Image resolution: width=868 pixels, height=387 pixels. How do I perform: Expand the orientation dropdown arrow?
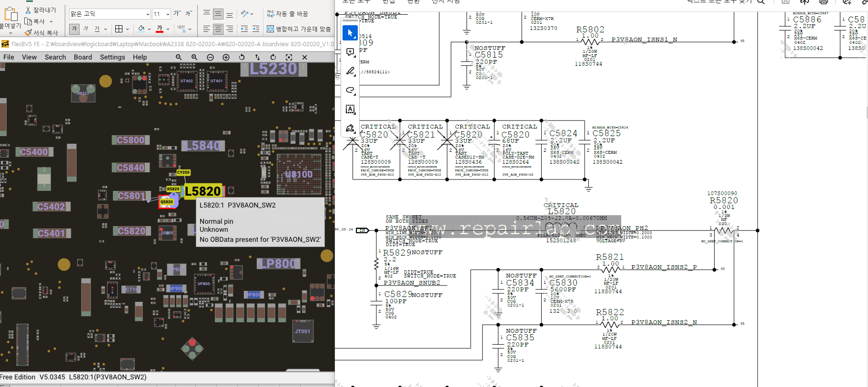click(x=252, y=14)
